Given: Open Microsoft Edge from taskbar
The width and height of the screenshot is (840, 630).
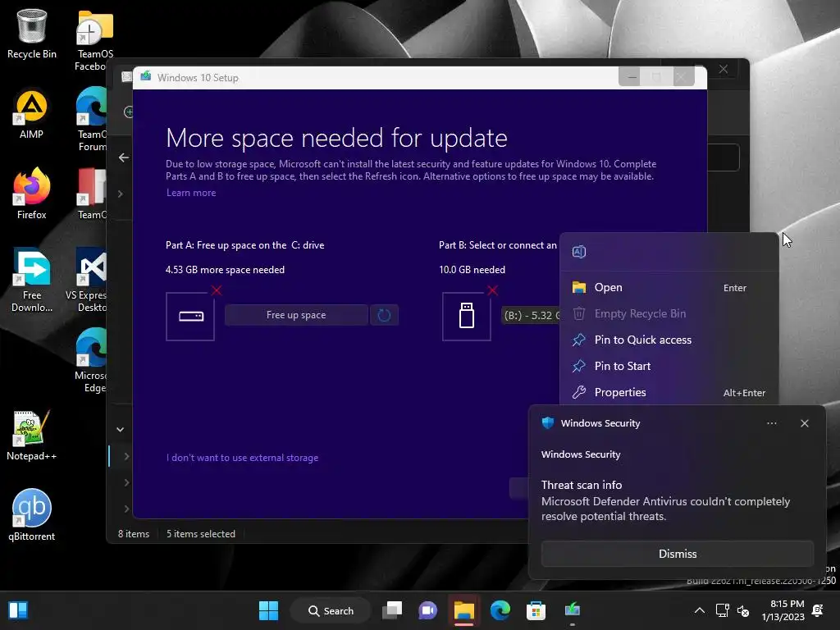Looking at the screenshot, I should click(500, 610).
